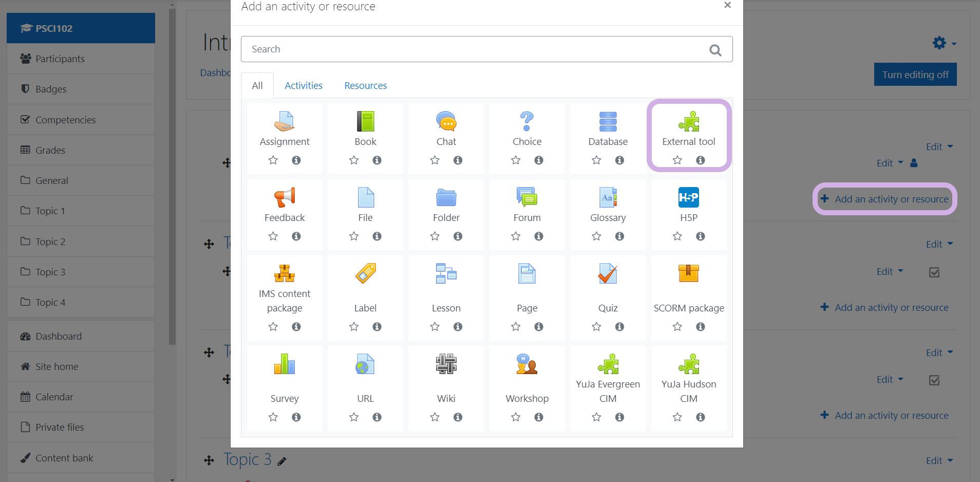The height and width of the screenshot is (482, 980).
Task: Select the Assignment activity icon
Action: click(284, 122)
